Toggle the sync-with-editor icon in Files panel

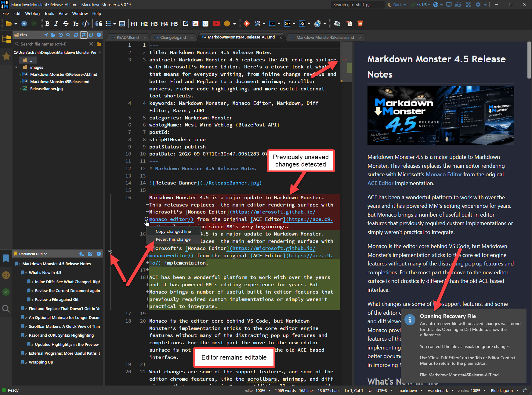tap(84, 35)
